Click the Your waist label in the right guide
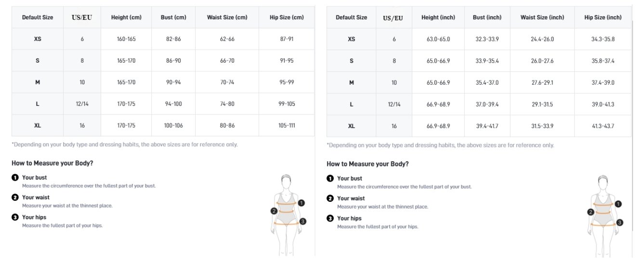The height and width of the screenshot is (274, 644). pos(351,198)
